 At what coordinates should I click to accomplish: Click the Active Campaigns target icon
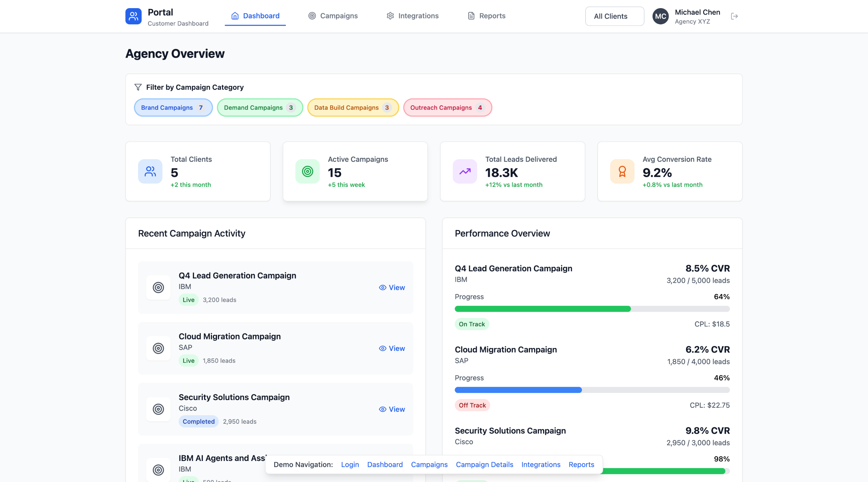tap(308, 171)
